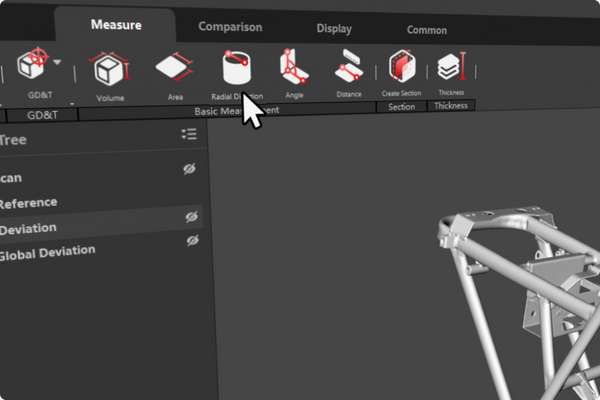600x400 pixels.
Task: Expand the tree panel list options icon
Action: pos(189,134)
